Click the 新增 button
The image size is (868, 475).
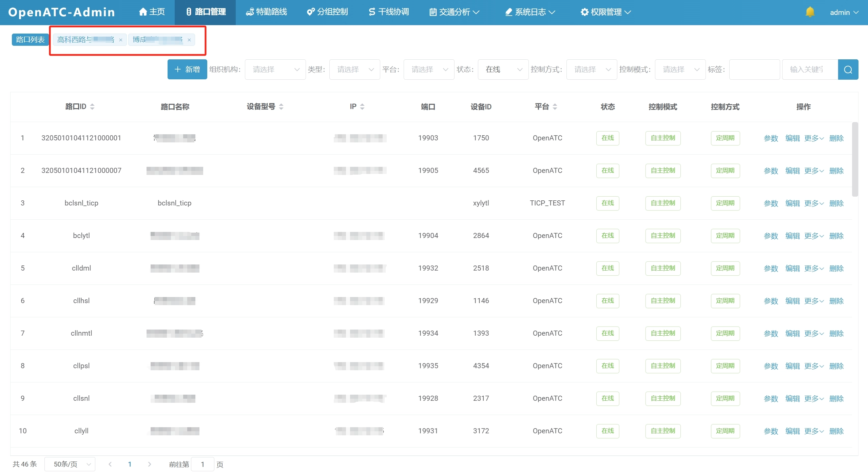pos(187,70)
